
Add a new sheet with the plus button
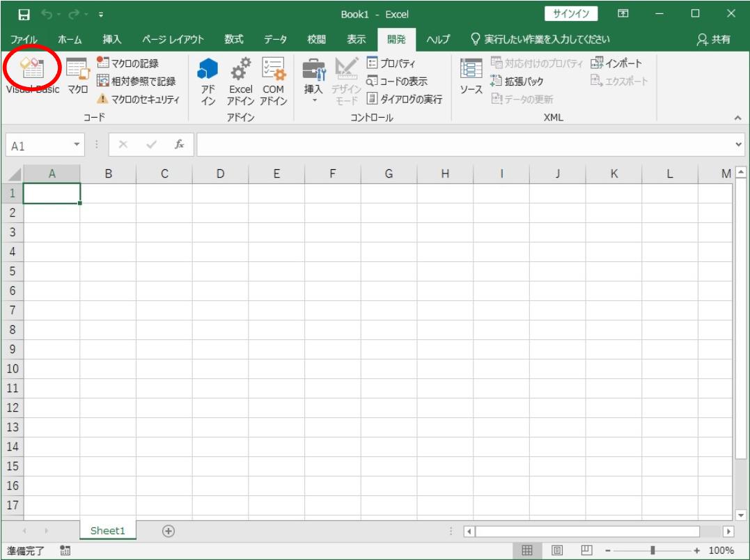pos(168,531)
